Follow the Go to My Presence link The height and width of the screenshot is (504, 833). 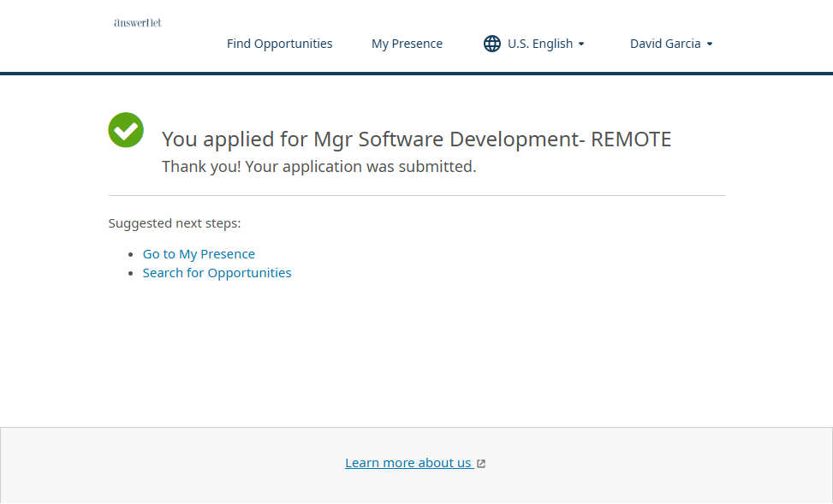[199, 254]
